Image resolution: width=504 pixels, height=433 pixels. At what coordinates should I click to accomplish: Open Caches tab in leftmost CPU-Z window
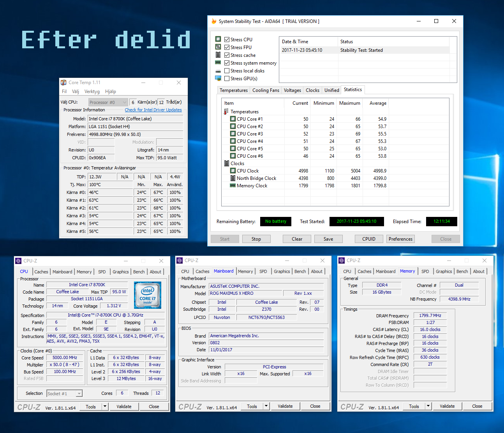(x=41, y=272)
